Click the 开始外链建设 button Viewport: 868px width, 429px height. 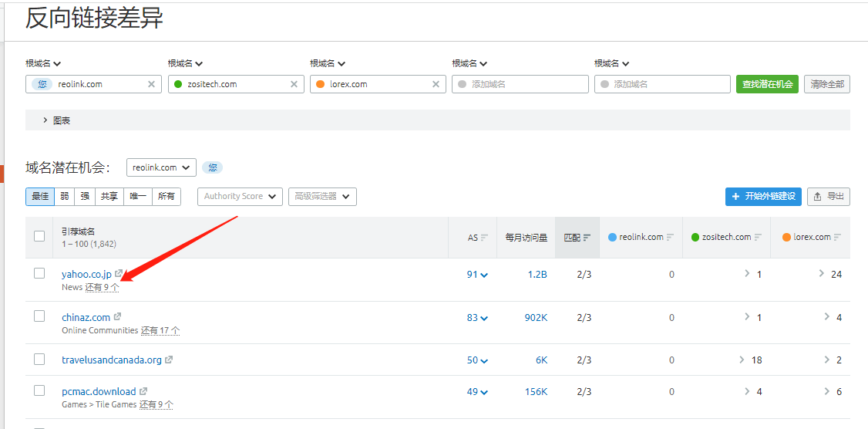point(763,197)
